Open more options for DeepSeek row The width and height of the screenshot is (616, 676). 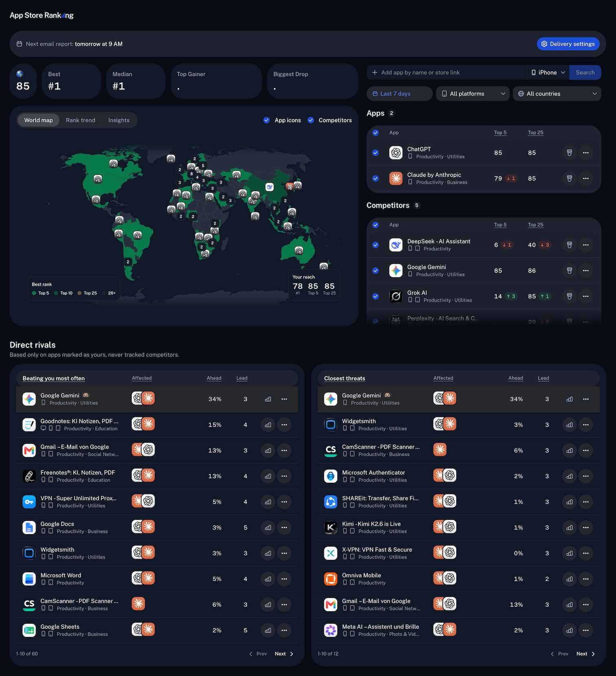click(586, 245)
